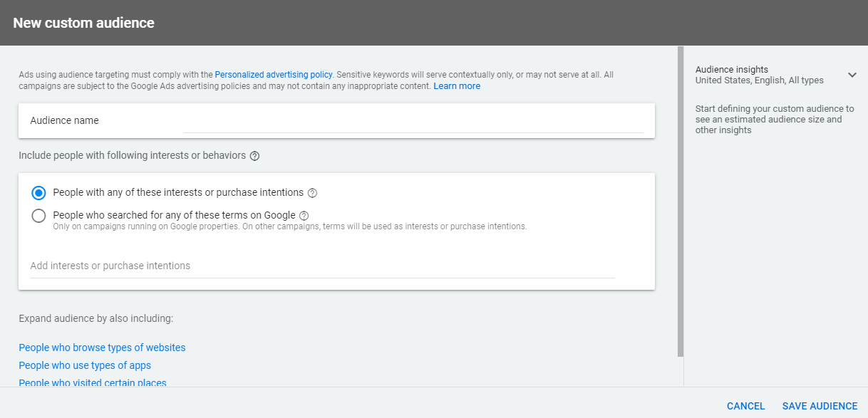The image size is (868, 418).
Task: Click help icon beside searched terms on Google
Action: click(x=304, y=216)
